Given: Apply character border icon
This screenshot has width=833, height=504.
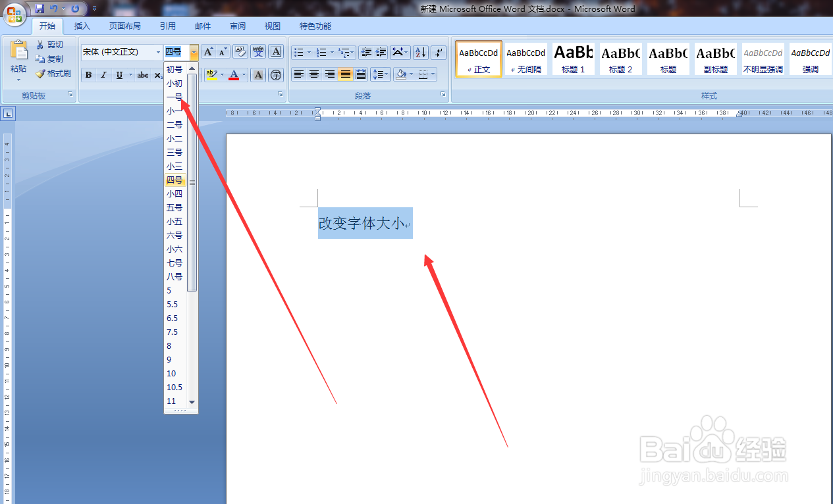Looking at the screenshot, I should click(276, 52).
